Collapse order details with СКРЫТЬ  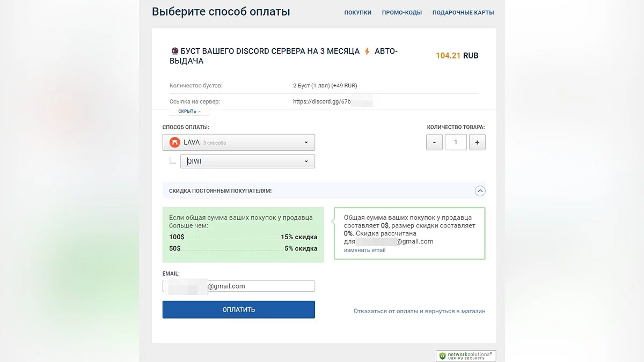pyautogui.click(x=189, y=112)
